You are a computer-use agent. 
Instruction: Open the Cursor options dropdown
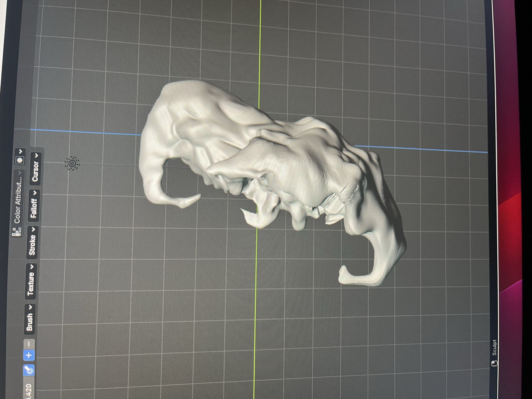pos(36,169)
